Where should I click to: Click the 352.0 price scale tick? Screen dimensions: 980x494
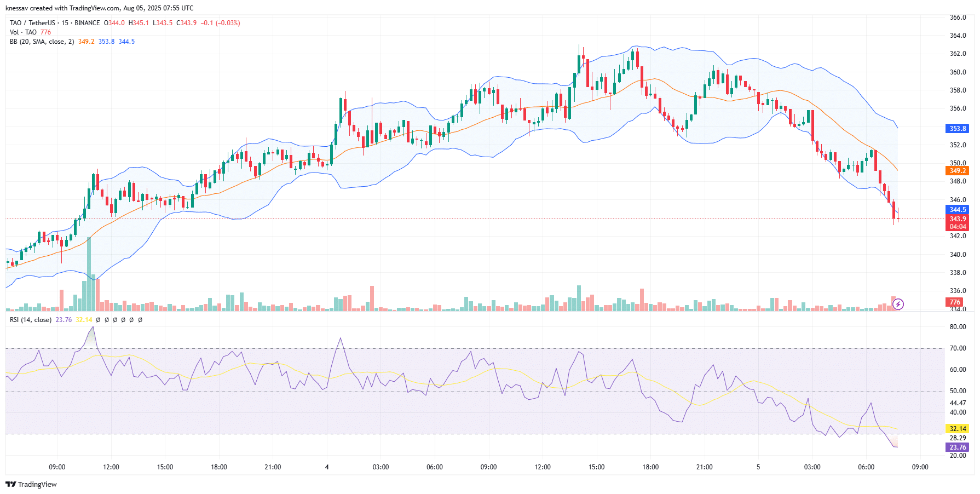coord(958,145)
